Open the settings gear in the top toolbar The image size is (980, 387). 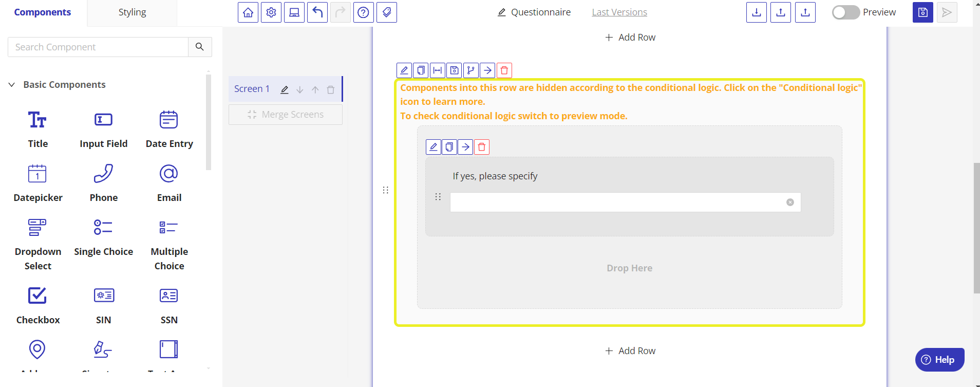pyautogui.click(x=271, y=12)
